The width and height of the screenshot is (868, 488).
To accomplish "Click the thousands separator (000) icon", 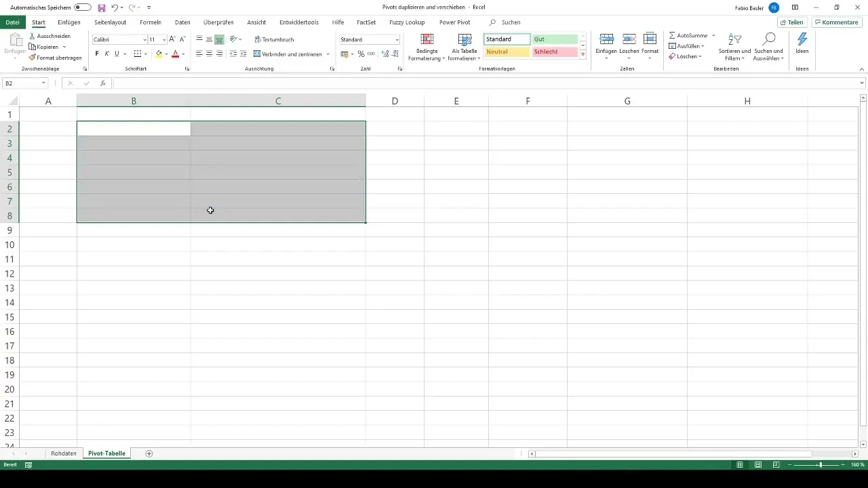I will pos(371,54).
